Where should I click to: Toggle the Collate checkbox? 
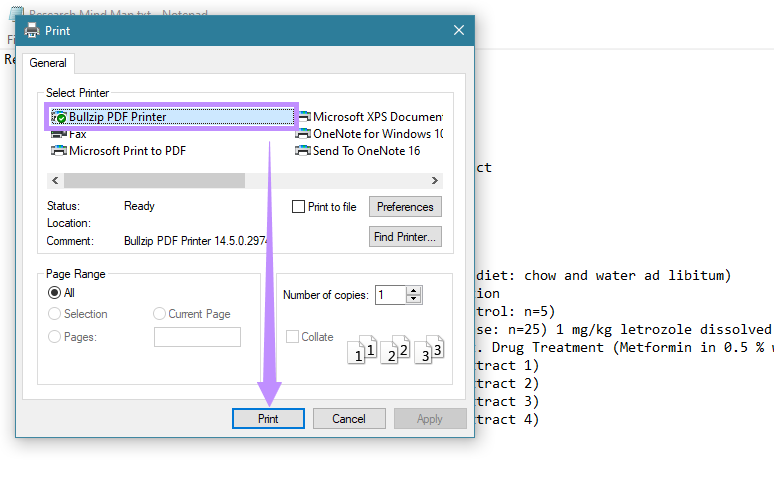point(292,337)
